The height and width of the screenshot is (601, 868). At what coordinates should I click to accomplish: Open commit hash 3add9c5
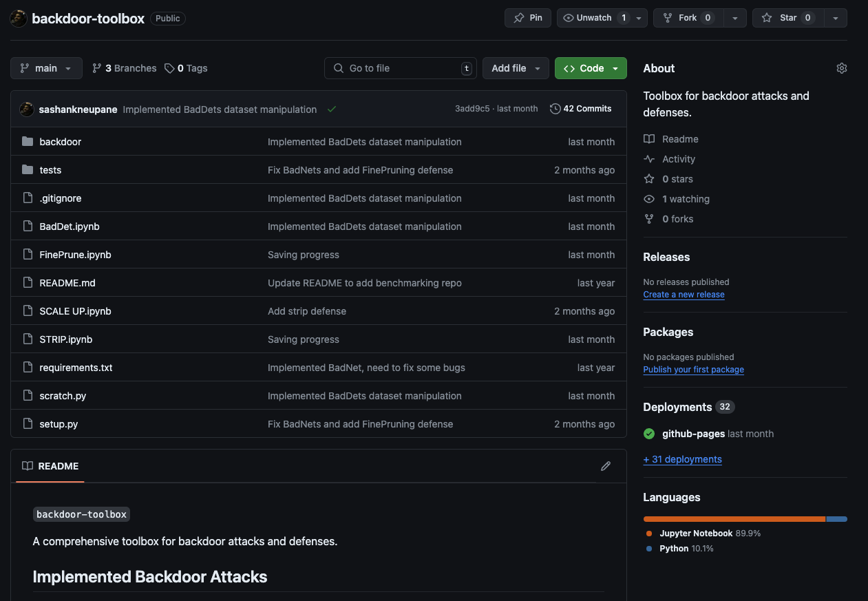pos(472,109)
